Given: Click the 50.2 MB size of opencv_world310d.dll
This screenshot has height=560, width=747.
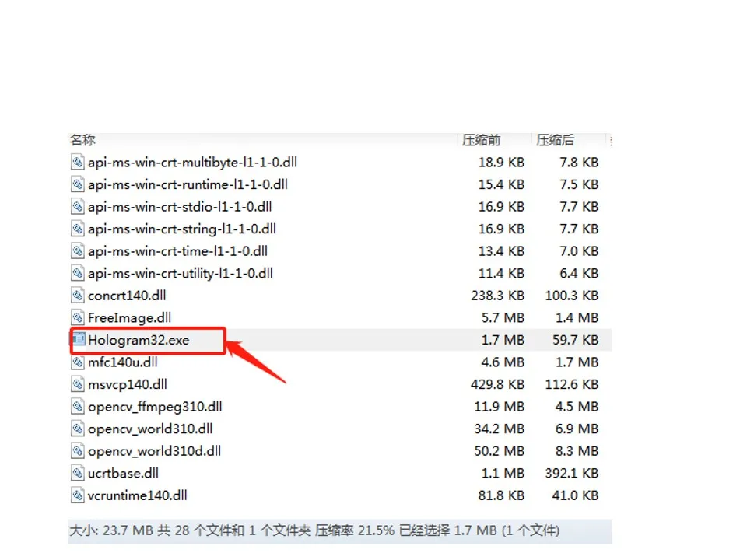Looking at the screenshot, I should coord(500,451).
